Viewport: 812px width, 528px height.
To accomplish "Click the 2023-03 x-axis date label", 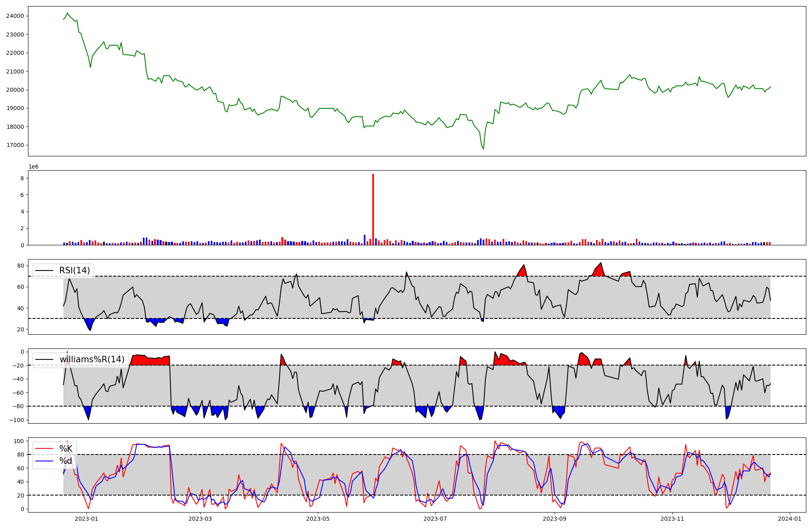I will [201, 519].
